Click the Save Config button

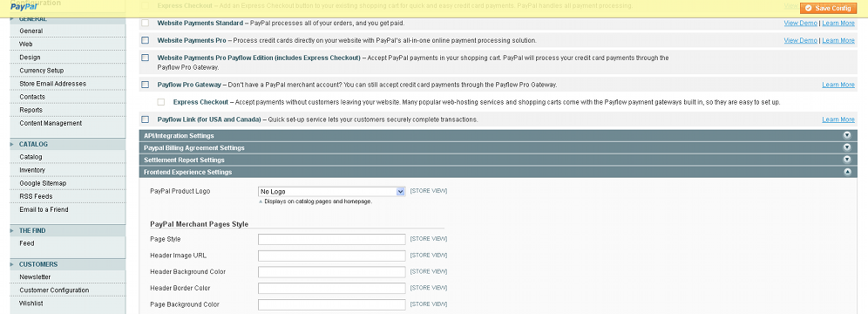coord(828,9)
